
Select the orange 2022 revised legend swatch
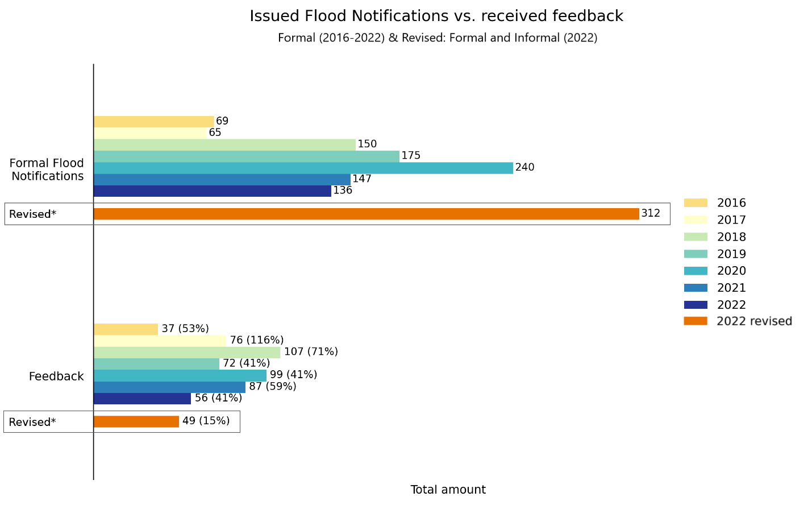point(696,321)
